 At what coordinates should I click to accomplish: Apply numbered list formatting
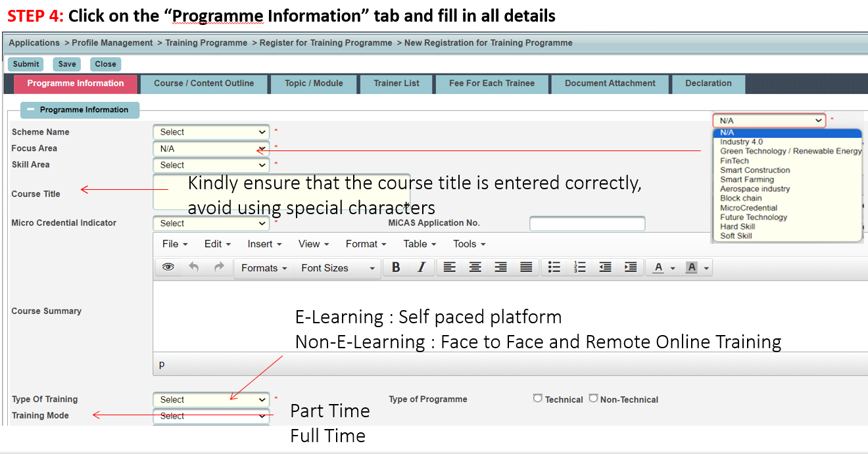(580, 267)
